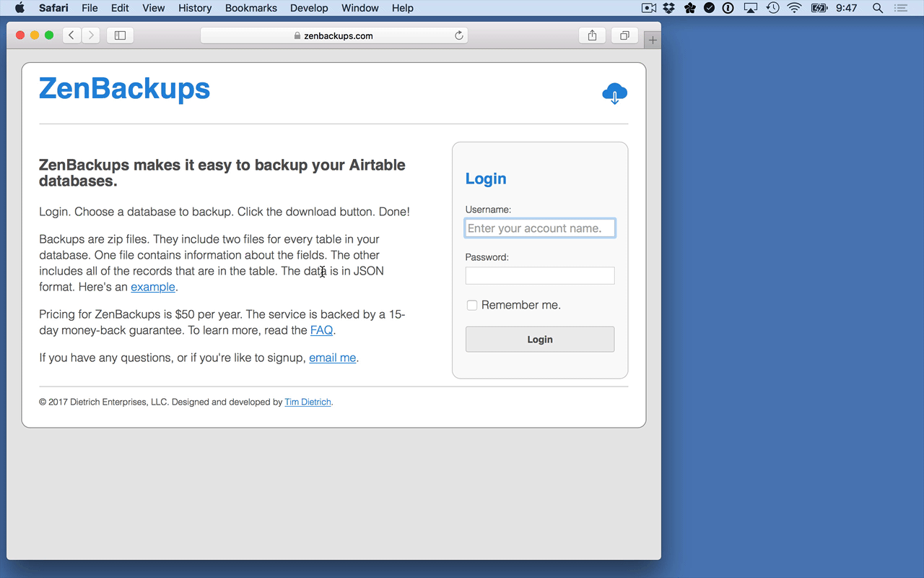Open the FAQ link
Screen dimensions: 924x578
[x=321, y=330]
